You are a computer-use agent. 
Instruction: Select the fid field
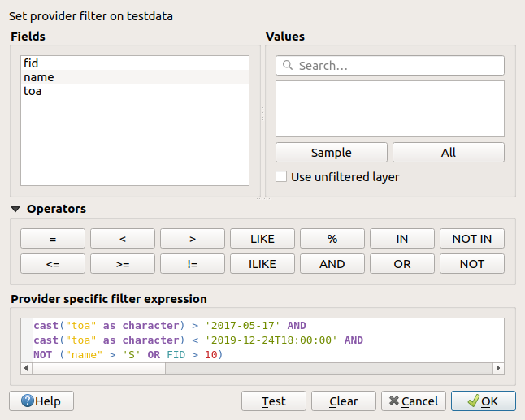pos(31,63)
